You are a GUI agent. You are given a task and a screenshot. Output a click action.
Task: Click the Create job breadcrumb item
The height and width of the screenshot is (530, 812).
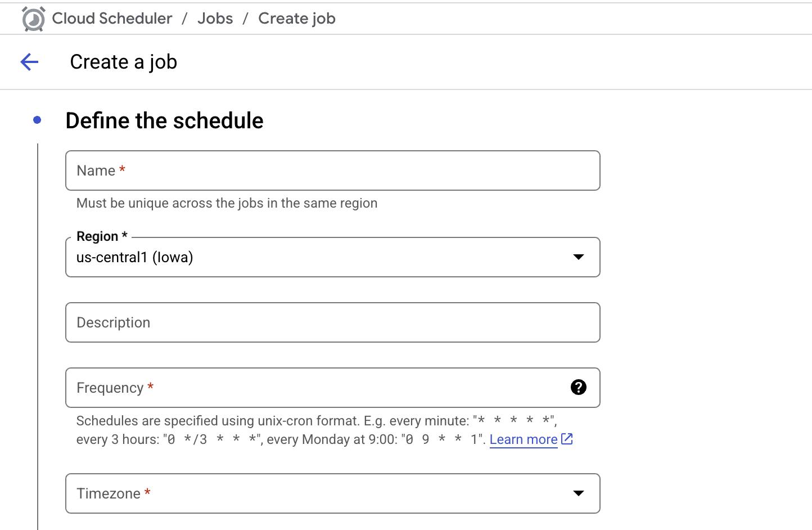pos(296,18)
